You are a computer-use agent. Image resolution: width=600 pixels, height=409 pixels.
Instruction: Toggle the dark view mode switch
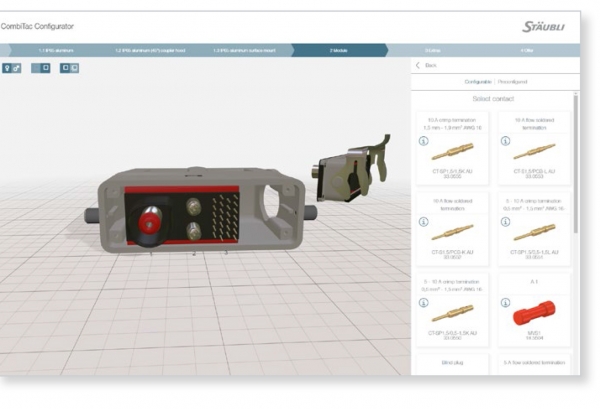point(40,68)
